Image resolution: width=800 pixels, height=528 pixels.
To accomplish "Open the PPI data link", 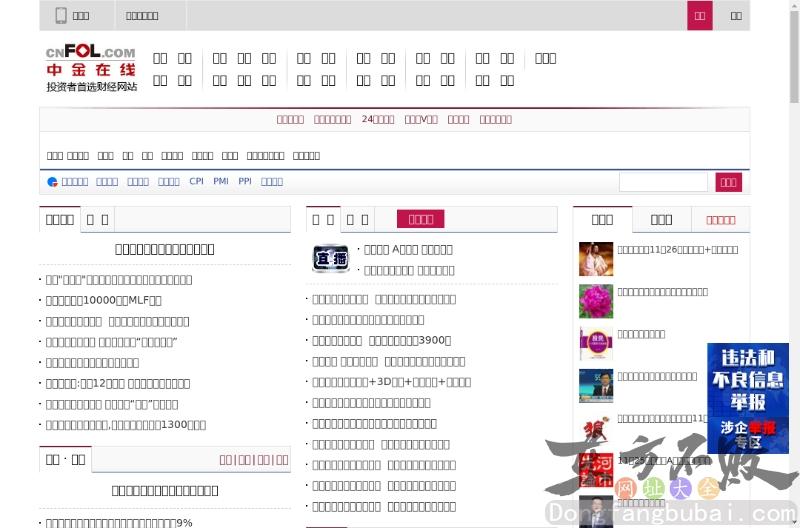I will point(245,182).
